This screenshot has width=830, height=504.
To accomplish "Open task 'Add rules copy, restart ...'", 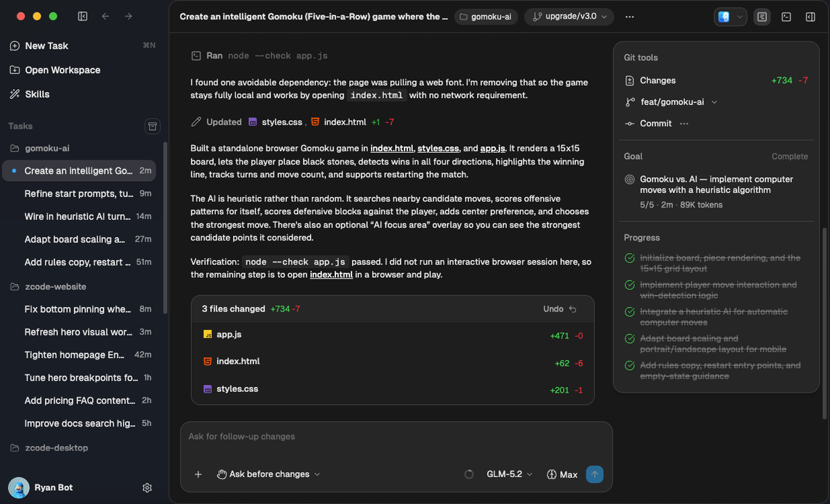I will 80,262.
